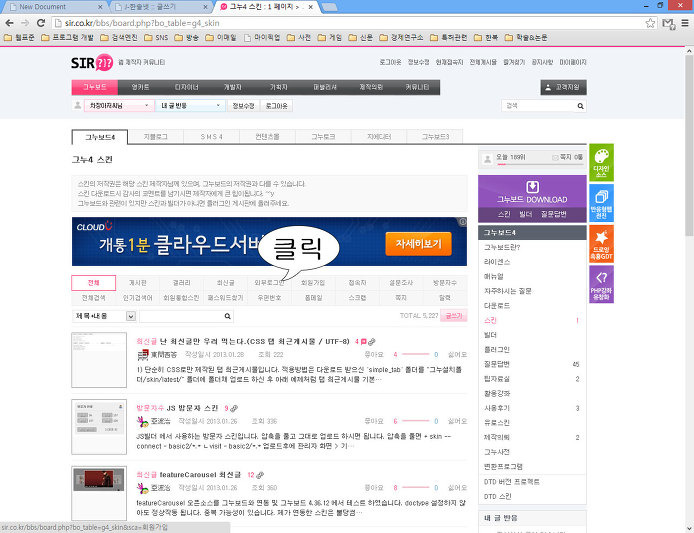Switch to the SMS 4 tab

[212, 137]
